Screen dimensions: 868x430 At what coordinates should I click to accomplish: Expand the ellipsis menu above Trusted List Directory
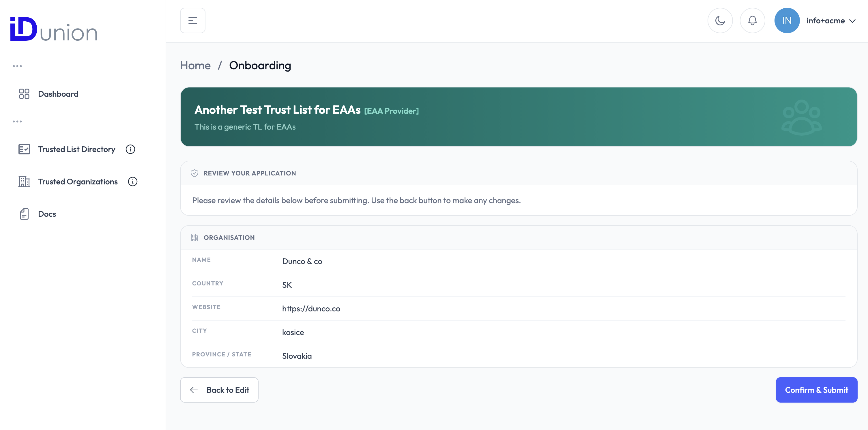point(18,121)
